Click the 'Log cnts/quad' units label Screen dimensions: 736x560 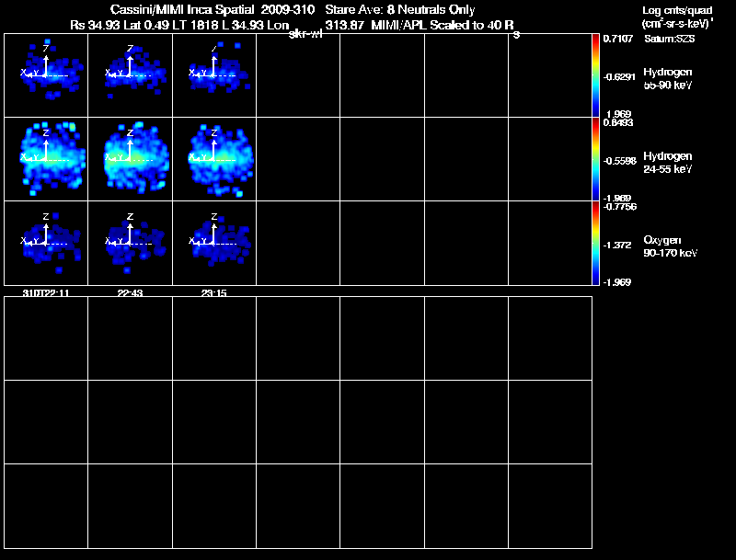(x=677, y=10)
